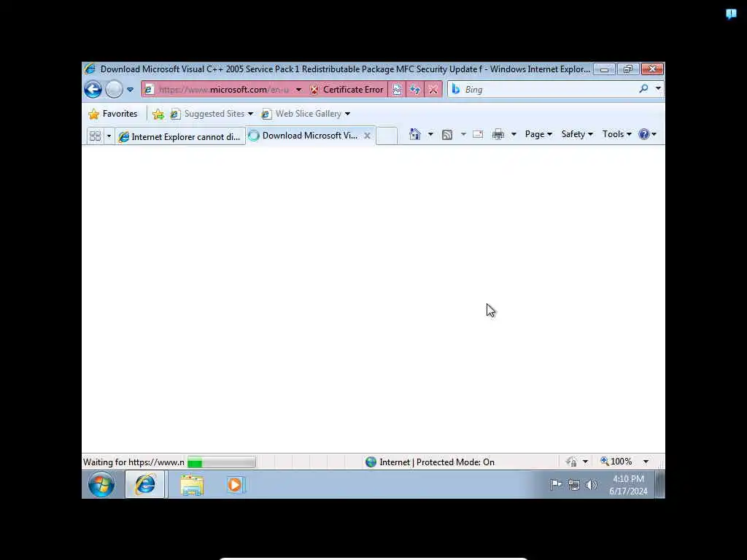Open the Page menu
The image size is (747, 560).
click(x=538, y=134)
